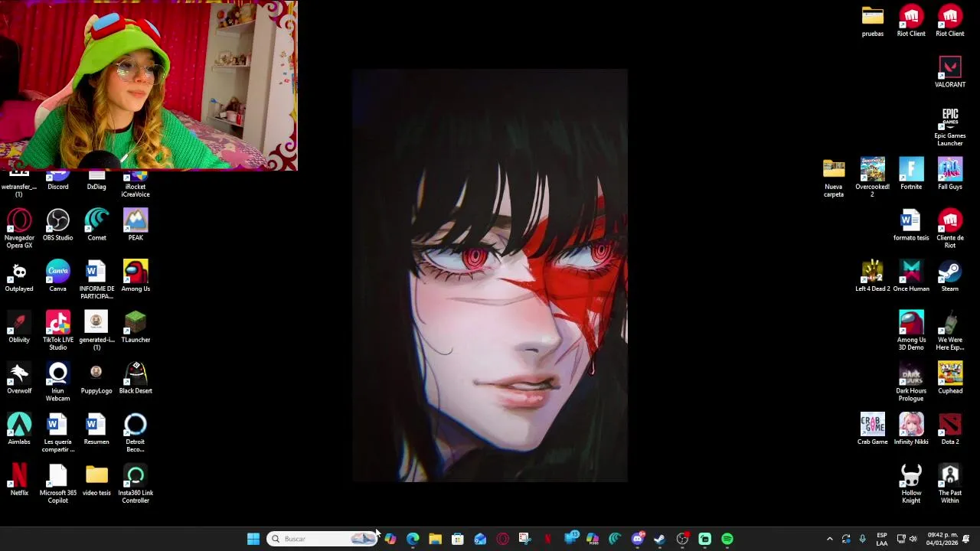Select the DxDiag desktop file

tap(96, 181)
